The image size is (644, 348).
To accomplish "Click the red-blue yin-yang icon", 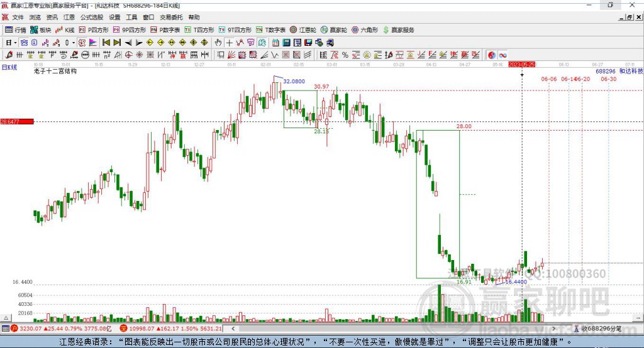I will click(x=492, y=55).
